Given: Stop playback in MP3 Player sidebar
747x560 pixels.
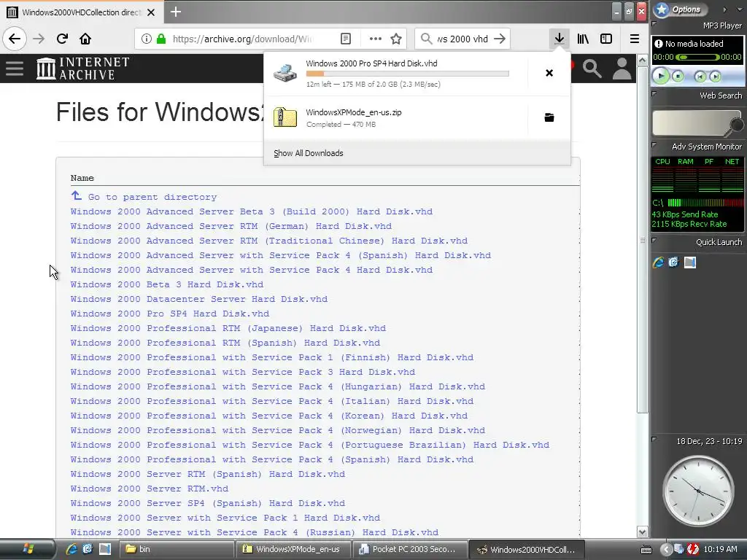Looking at the screenshot, I should click(x=678, y=76).
